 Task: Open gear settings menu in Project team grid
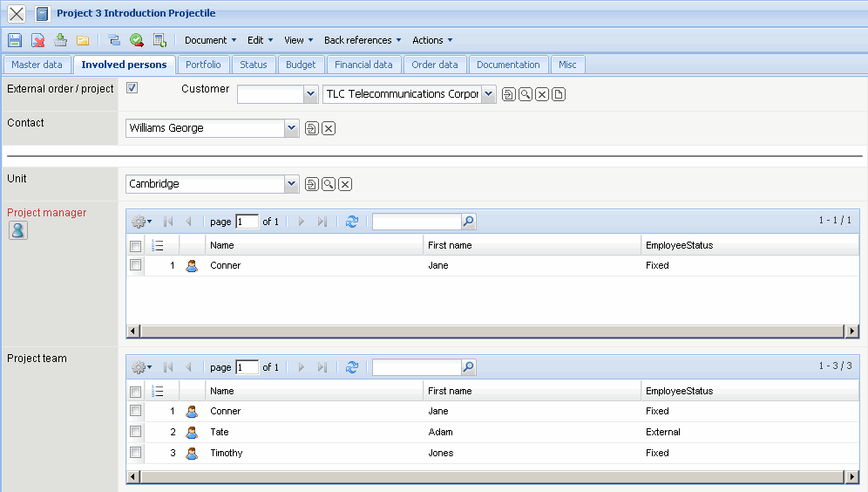click(x=141, y=367)
